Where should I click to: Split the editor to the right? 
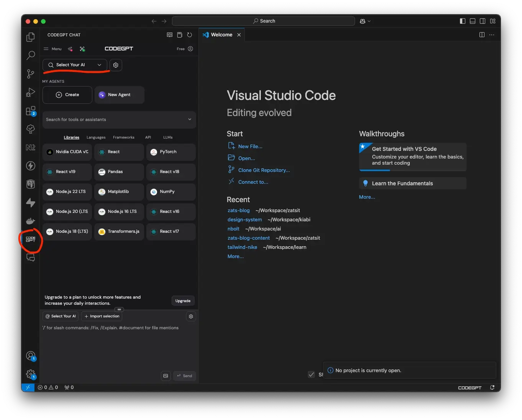pyautogui.click(x=482, y=35)
